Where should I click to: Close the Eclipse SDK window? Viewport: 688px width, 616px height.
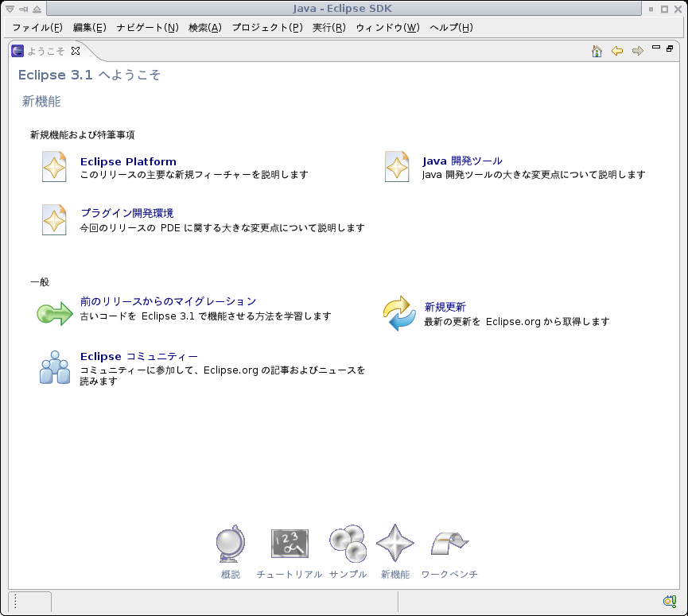click(678, 9)
